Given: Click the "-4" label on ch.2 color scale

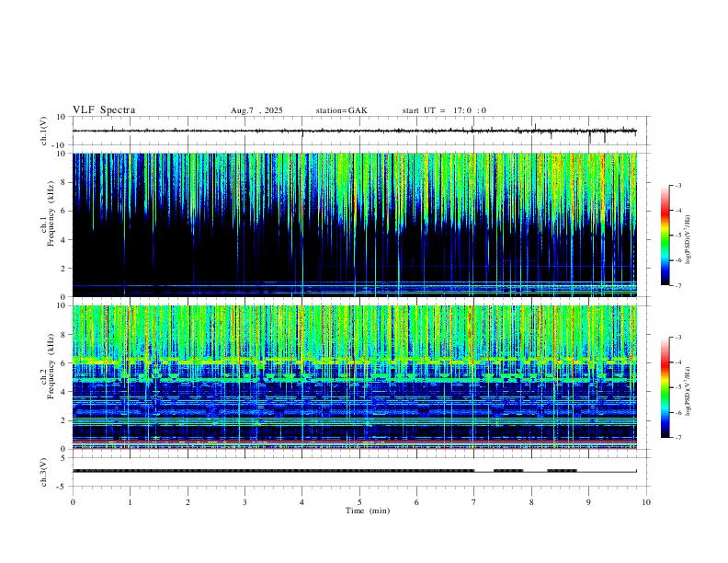Looking at the screenshot, I should (x=678, y=362).
